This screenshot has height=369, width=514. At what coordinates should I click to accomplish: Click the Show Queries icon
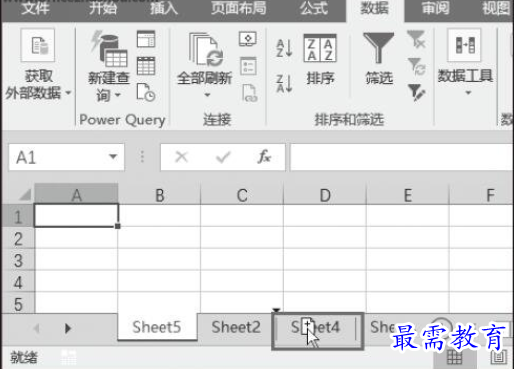[x=146, y=39]
